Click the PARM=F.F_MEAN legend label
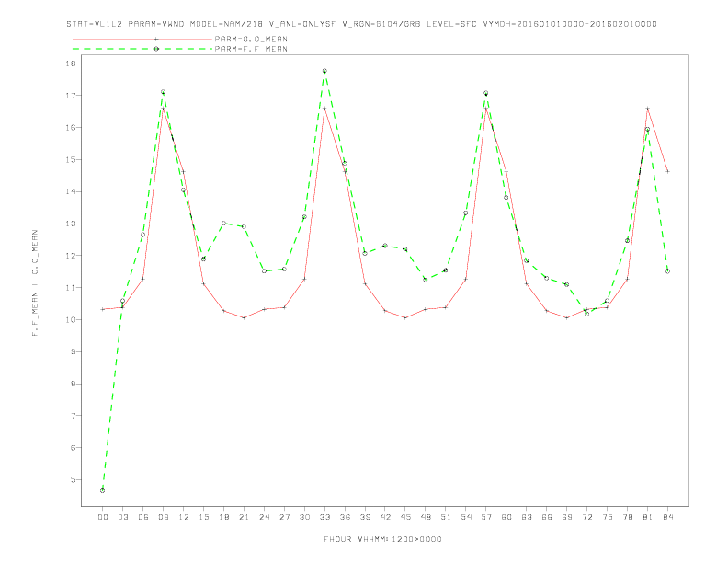This screenshot has height=563, width=728. [251, 49]
